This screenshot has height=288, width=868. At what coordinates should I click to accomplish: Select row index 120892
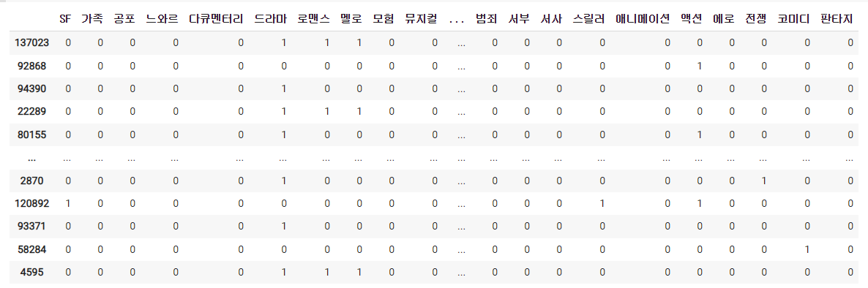31,203
